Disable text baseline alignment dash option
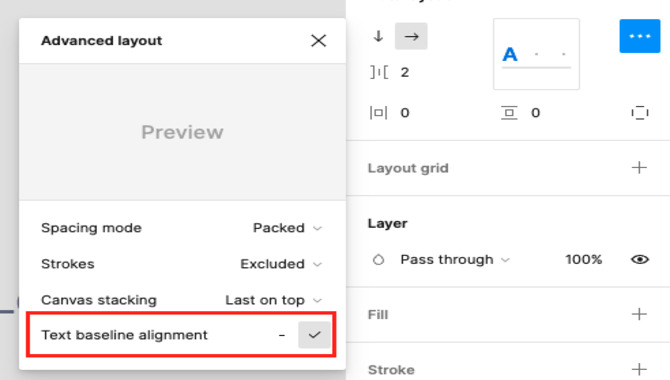Image resolution: width=670 pixels, height=380 pixels. click(x=282, y=335)
